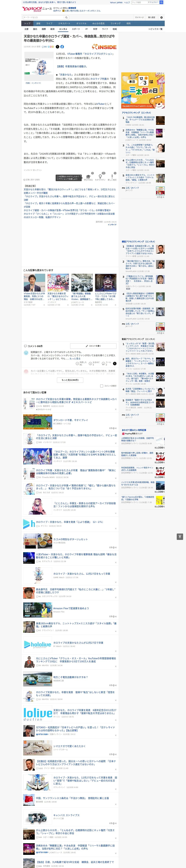The height and width of the screenshot is (868, 186).
Task: Open 購入履歴 link
Action: tap(152, 18)
